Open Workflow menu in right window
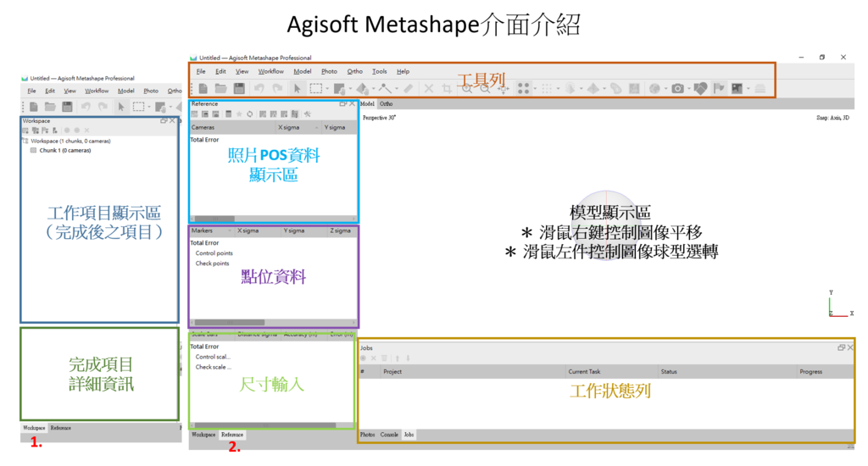The height and width of the screenshot is (466, 868). [x=271, y=71]
